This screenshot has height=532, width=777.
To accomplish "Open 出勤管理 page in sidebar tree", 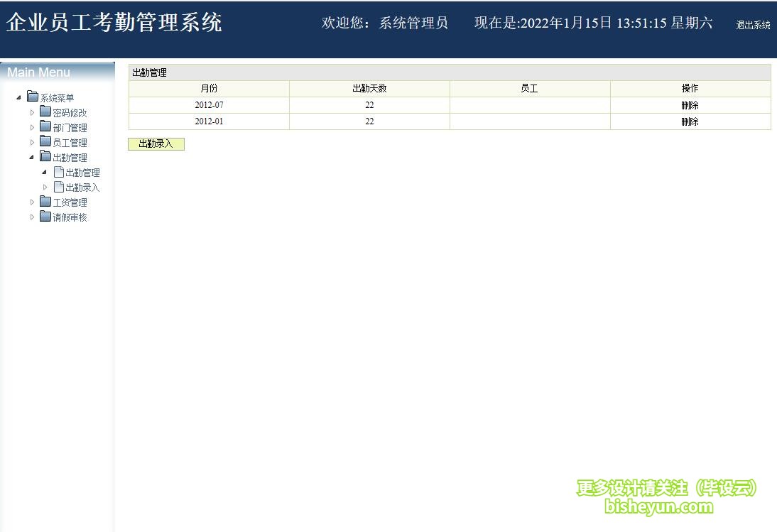I will [82, 173].
